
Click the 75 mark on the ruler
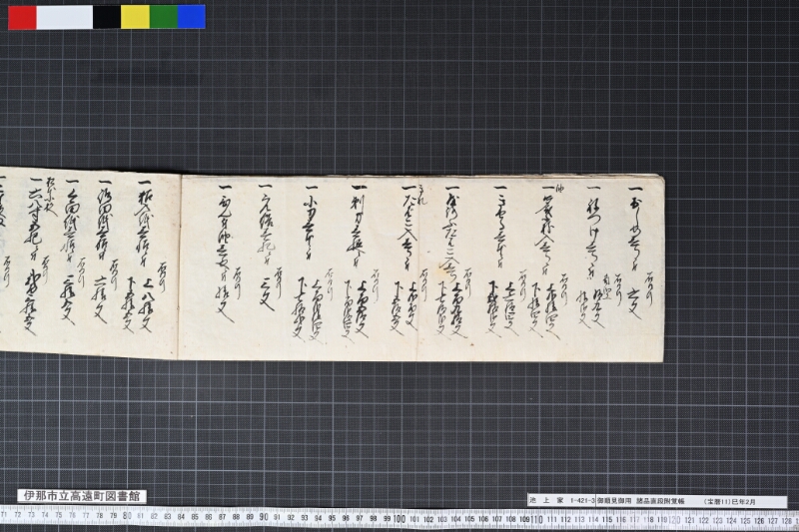click(59, 515)
